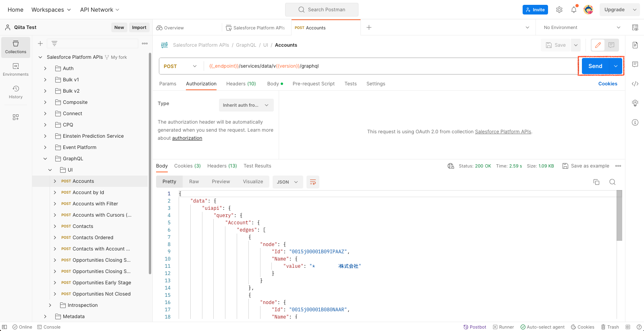Collapse the Salesforce Platform APIs collection
The height and width of the screenshot is (331, 644).
40,57
